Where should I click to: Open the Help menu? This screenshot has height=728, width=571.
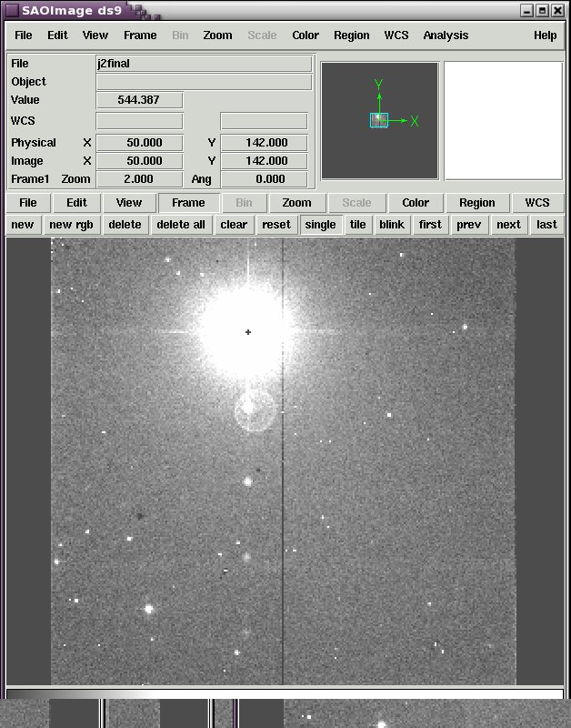[x=545, y=35]
